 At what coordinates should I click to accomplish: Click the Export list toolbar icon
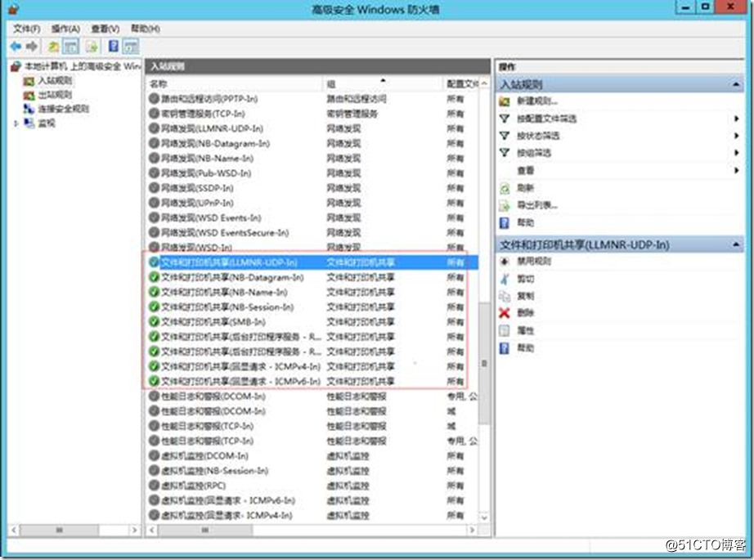tap(92, 46)
